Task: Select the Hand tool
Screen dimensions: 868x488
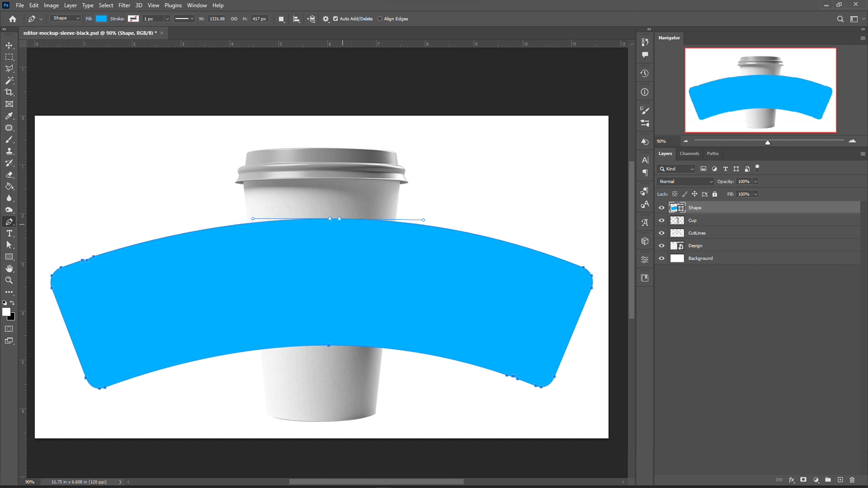Action: tap(9, 268)
